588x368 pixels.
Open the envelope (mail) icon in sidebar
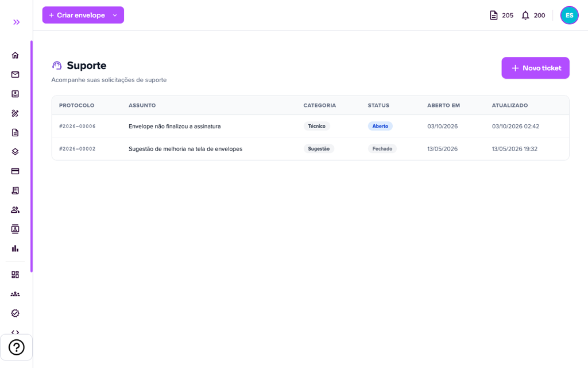point(15,74)
